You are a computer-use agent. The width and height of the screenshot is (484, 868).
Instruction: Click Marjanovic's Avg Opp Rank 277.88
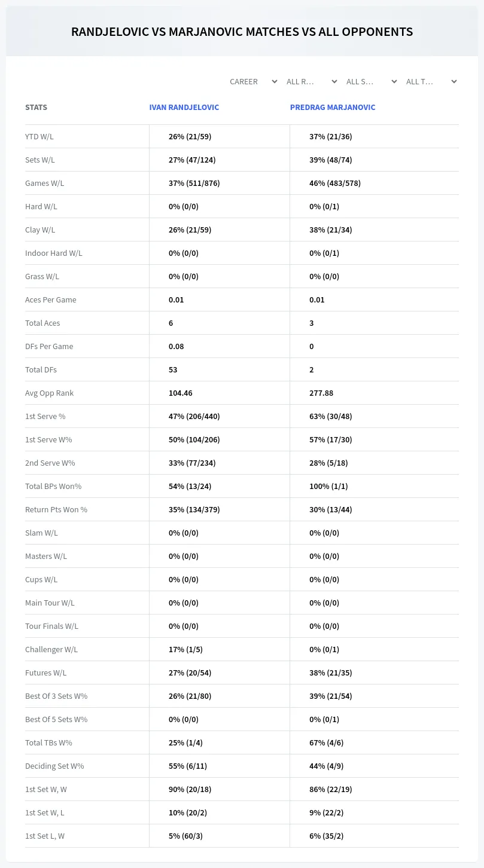[x=321, y=393]
